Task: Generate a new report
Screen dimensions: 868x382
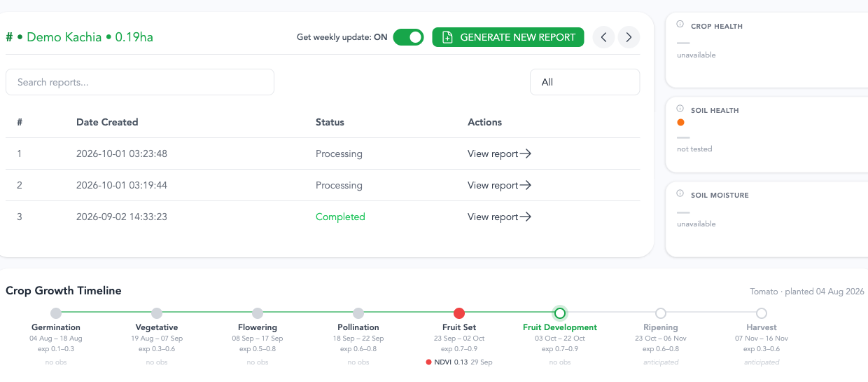Action: click(508, 37)
